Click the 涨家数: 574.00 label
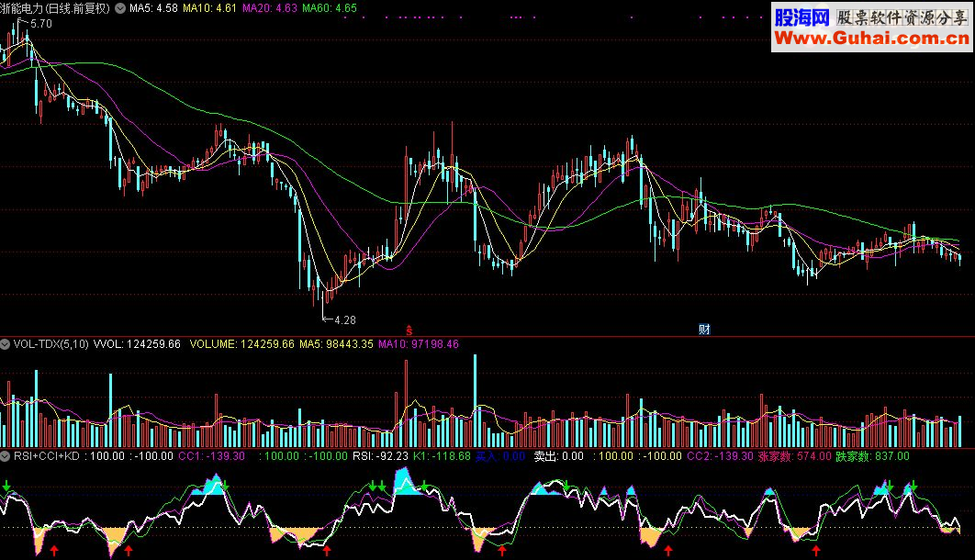The height and width of the screenshot is (560, 975). click(x=795, y=456)
